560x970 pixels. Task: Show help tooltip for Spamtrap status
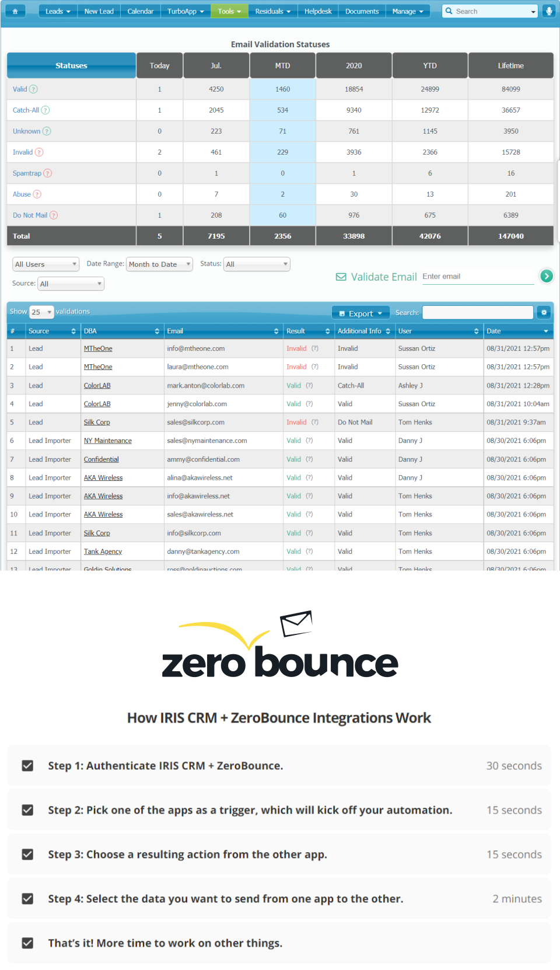pyautogui.click(x=48, y=173)
